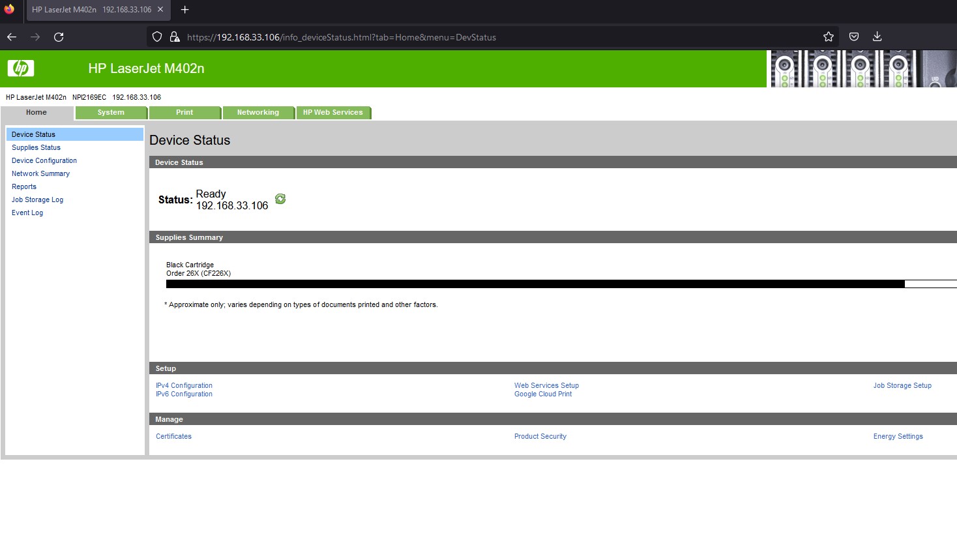Click the black cartridge level bar
Viewport: 957px width, 560px height.
[535, 284]
